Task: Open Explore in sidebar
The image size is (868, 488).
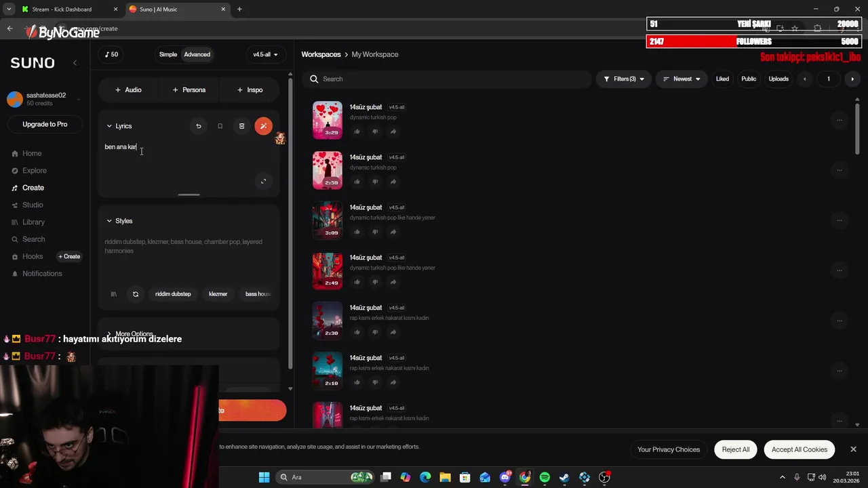Action: [34, 171]
